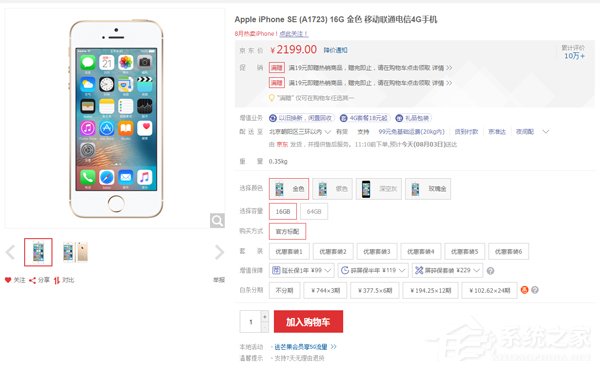Viewport: 600px width, 370px height.
Task: Increase quantity with the plus stepper
Action: [264, 317]
